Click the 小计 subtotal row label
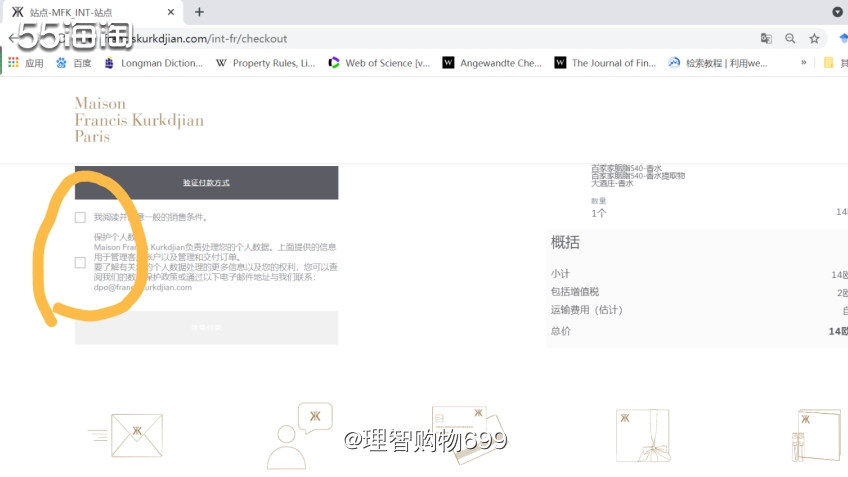 560,274
